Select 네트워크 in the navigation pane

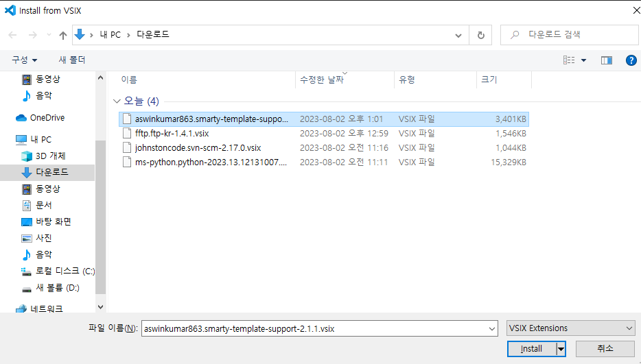click(47, 308)
